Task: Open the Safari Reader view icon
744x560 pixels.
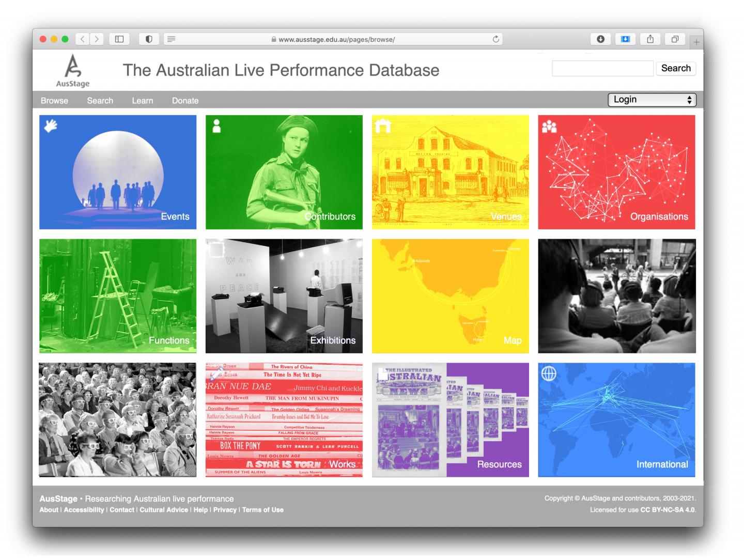Action: [172, 39]
